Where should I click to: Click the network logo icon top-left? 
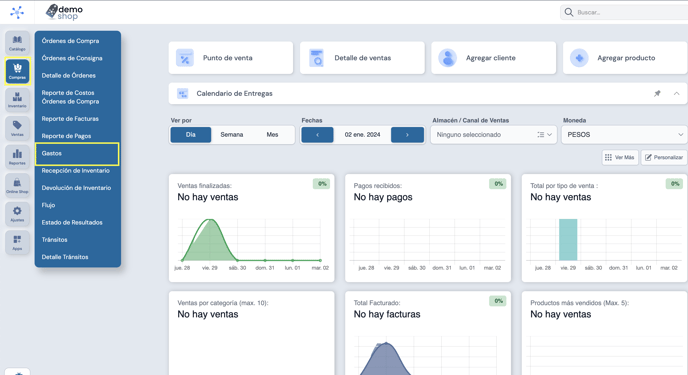tap(17, 12)
